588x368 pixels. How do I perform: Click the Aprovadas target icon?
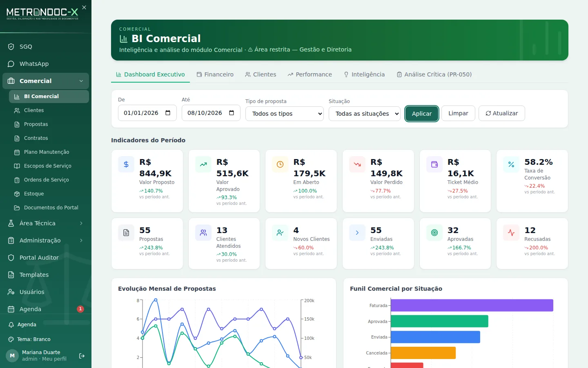[x=434, y=233]
